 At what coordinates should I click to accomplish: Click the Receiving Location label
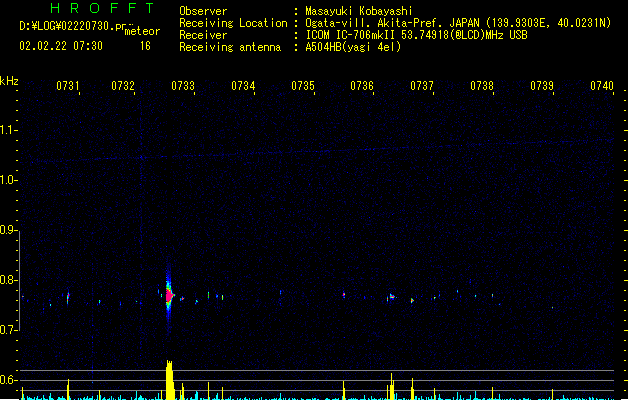233,23
